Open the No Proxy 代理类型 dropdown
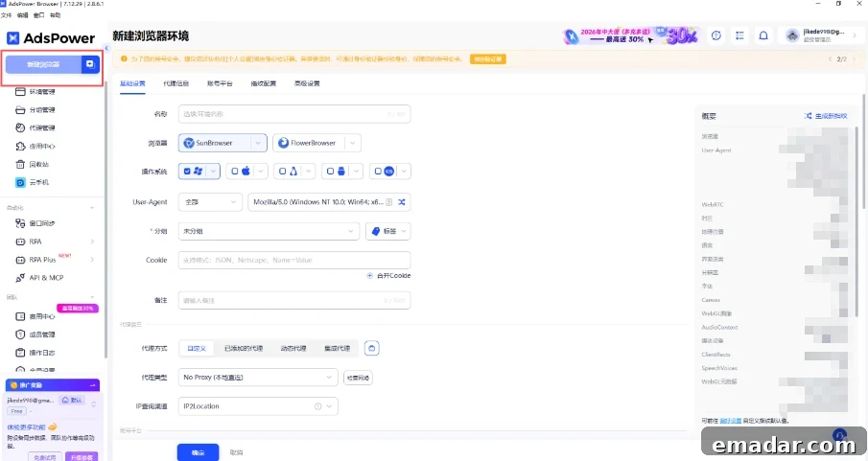The image size is (868, 461). tap(258, 378)
